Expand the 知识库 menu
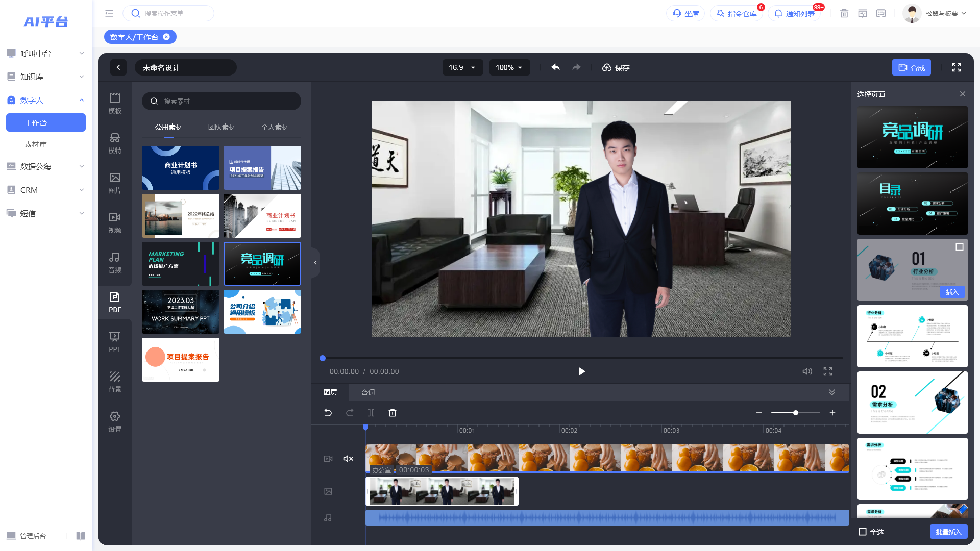Image resolution: width=980 pixels, height=551 pixels. coord(46,77)
